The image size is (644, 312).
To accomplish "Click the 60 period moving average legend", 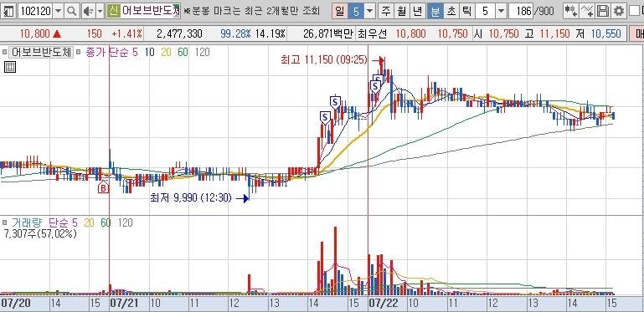I will (183, 52).
